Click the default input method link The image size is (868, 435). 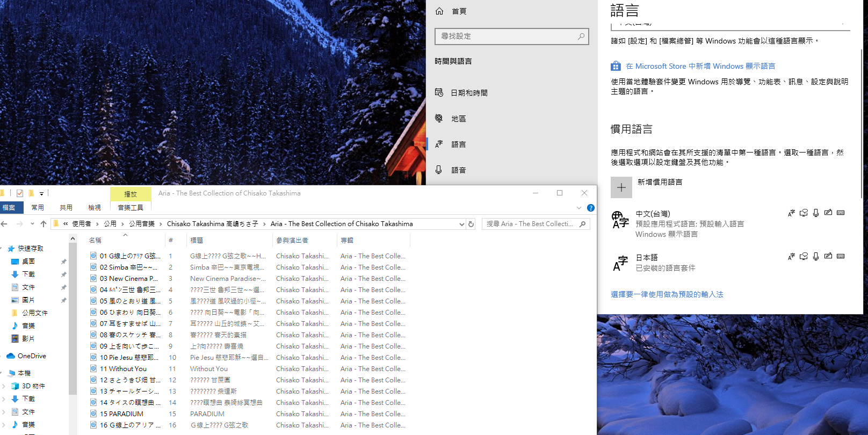(x=667, y=294)
